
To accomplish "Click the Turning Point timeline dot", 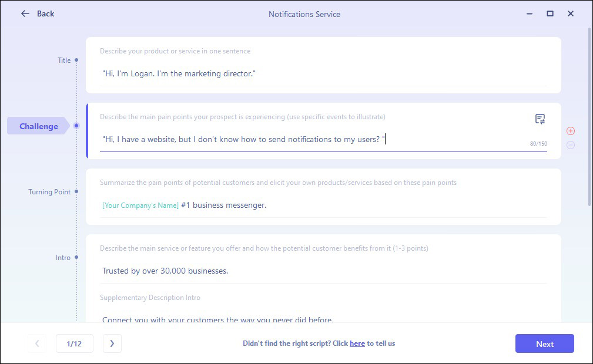I will 76,191.
